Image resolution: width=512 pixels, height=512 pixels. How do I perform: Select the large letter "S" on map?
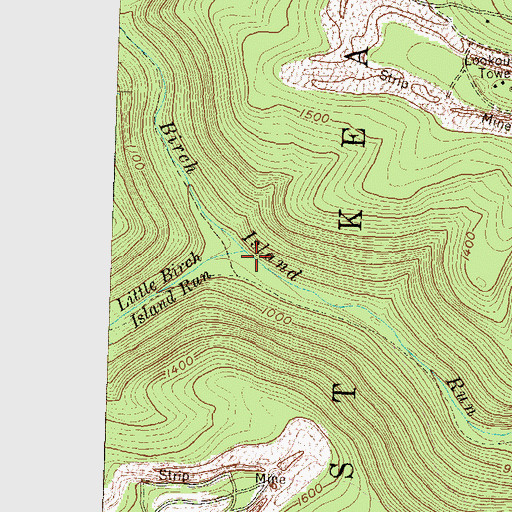tap(342, 471)
